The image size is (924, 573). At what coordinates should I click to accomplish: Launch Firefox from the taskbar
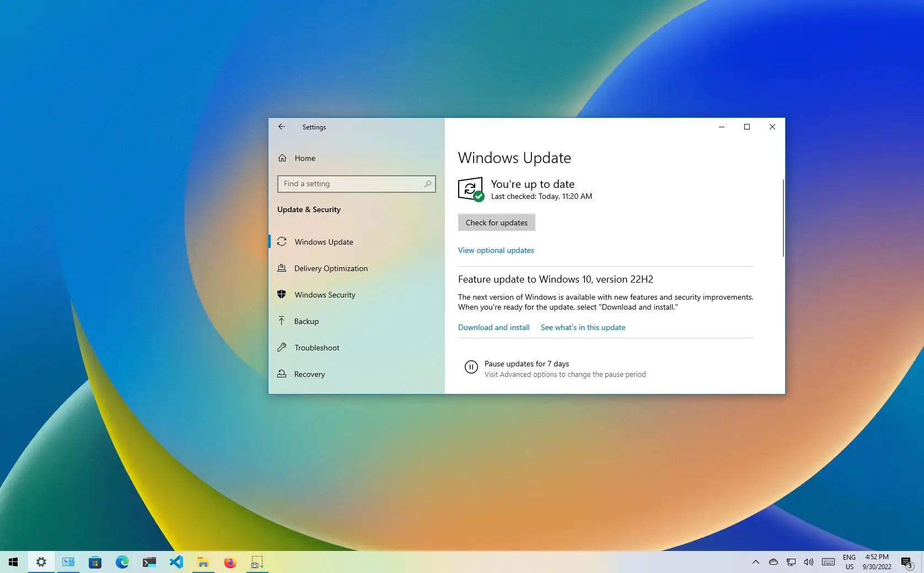point(230,562)
